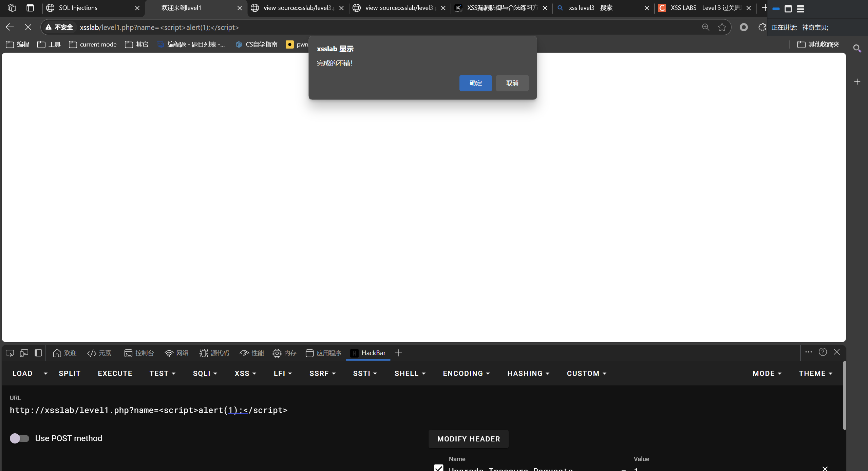Click the LOAD button in HackBar
The height and width of the screenshot is (471, 868).
click(22, 374)
